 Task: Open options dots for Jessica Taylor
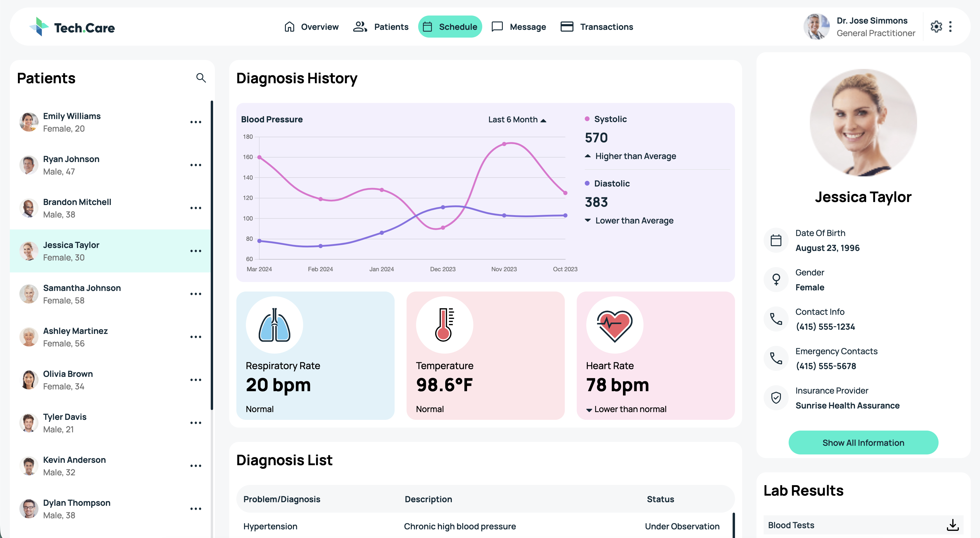click(x=196, y=251)
